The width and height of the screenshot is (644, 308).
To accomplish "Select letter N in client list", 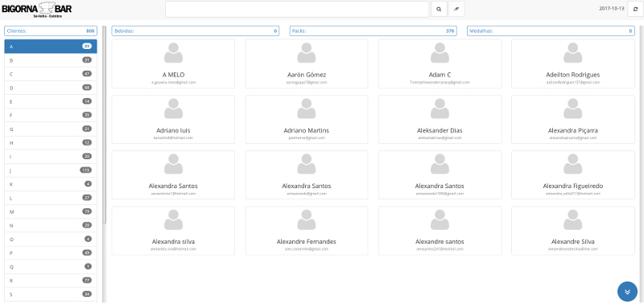I will tap(51, 225).
